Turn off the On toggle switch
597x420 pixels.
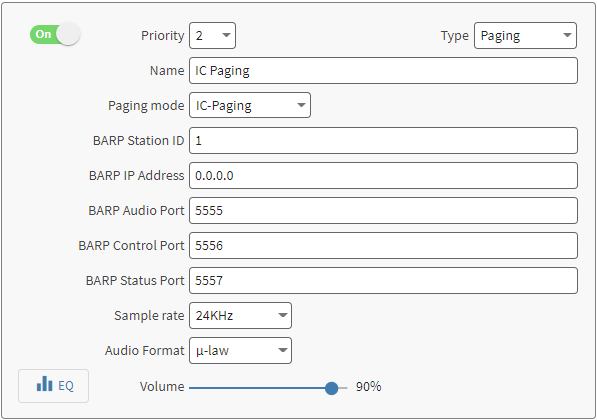55,34
